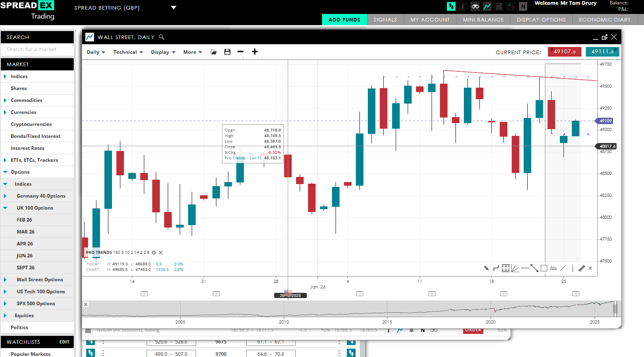Screen dimensions: 644x357
Task: Save chart with the floppy disk icon
Action: pyautogui.click(x=227, y=52)
